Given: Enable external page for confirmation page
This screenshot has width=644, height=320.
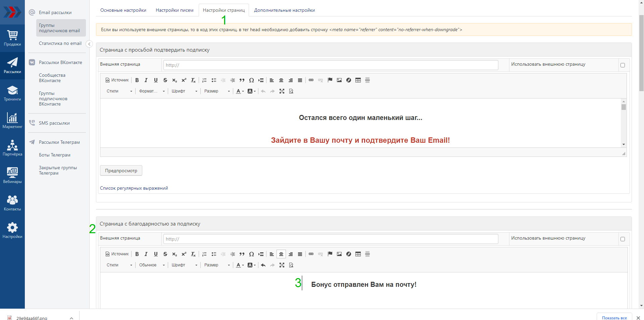Looking at the screenshot, I should pos(623,65).
